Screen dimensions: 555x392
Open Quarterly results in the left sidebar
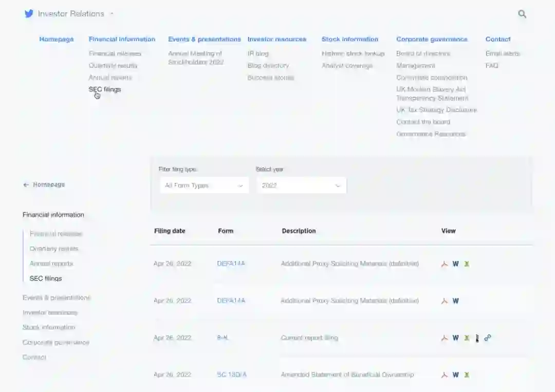point(54,249)
